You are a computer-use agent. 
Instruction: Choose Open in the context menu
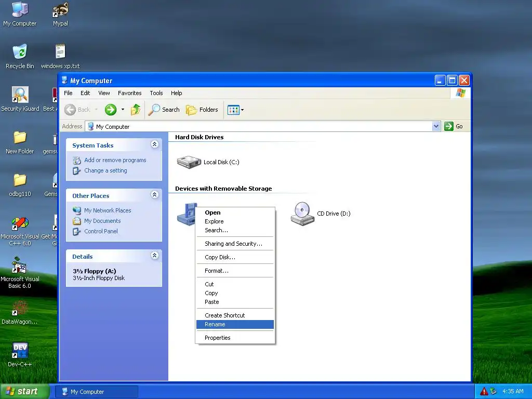coord(235,212)
